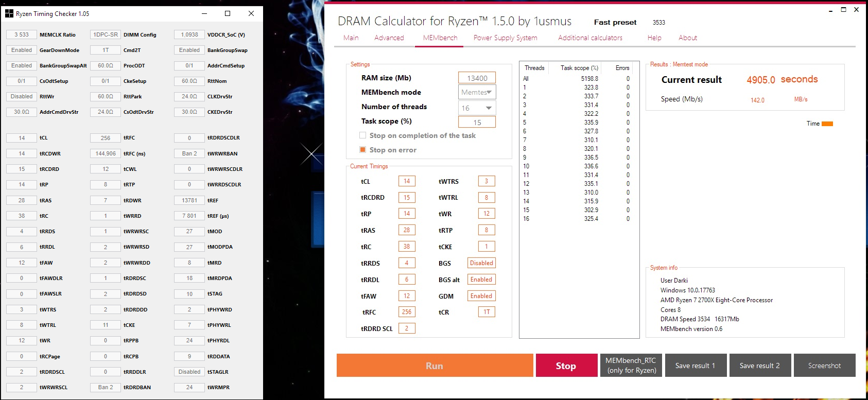The image size is (868, 400).
Task: Toggle Stop on completion of the task
Action: point(363,135)
